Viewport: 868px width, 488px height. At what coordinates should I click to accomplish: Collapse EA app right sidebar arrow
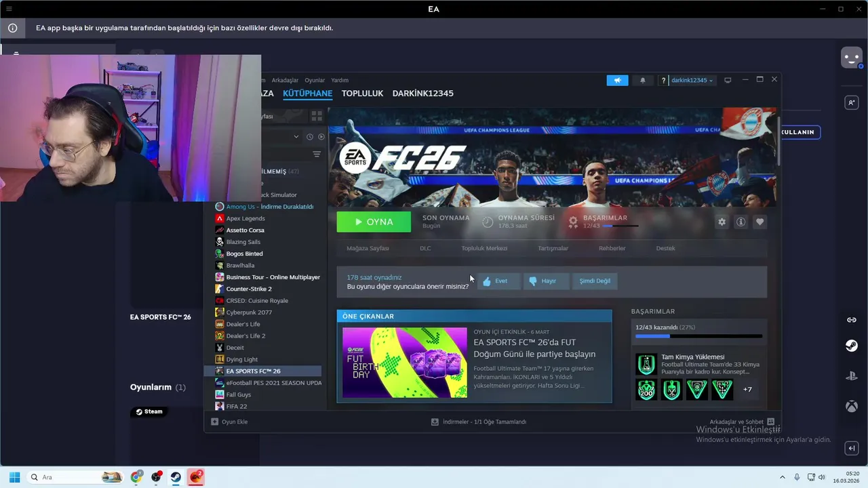point(852,448)
